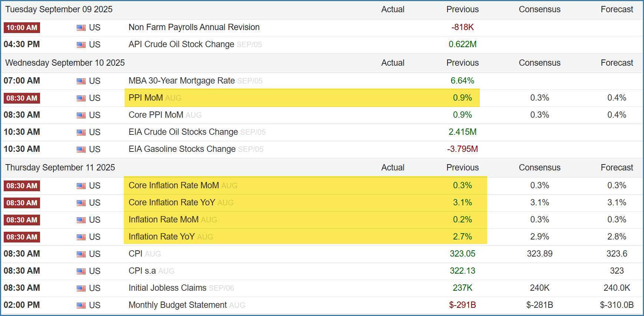Open Monthly Budget Statement event
Image resolution: width=644 pixels, height=316 pixels.
coord(178,305)
